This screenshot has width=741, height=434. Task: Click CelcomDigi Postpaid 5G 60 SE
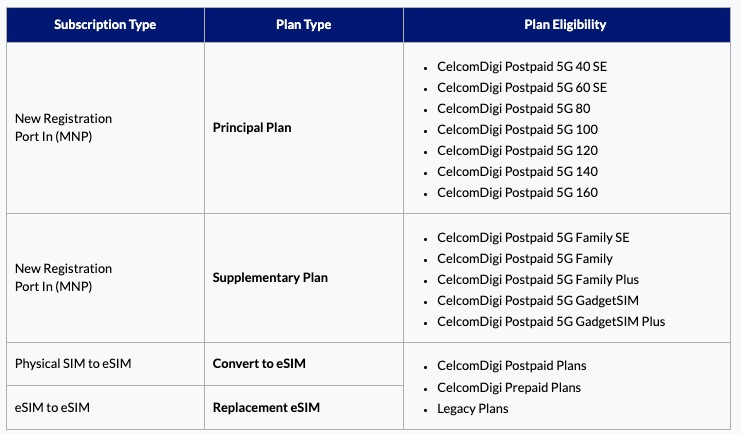(x=522, y=87)
